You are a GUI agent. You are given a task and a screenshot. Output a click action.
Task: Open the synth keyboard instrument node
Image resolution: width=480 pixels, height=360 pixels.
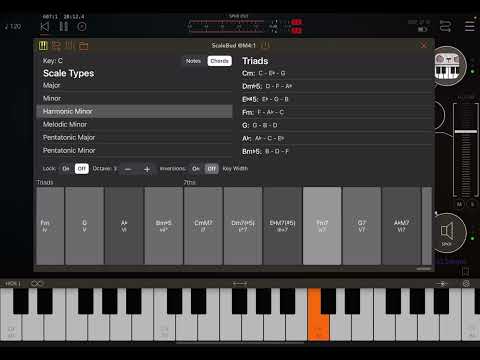tap(448, 66)
